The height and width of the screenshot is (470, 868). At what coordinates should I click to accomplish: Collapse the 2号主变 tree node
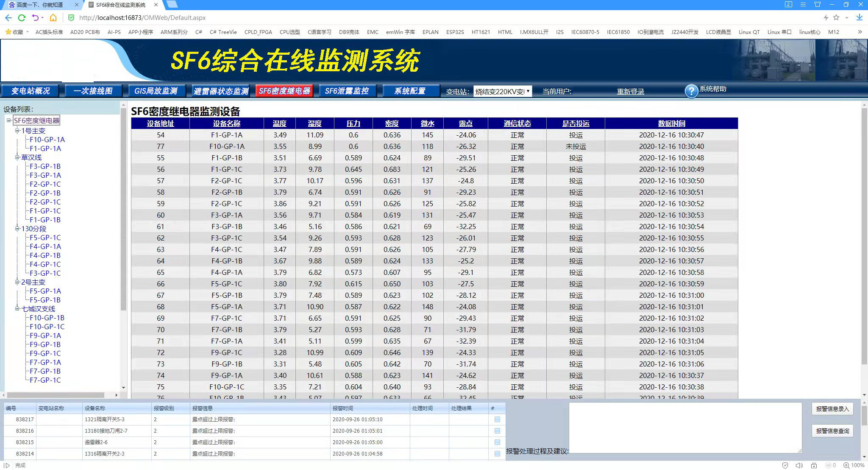pos(17,282)
